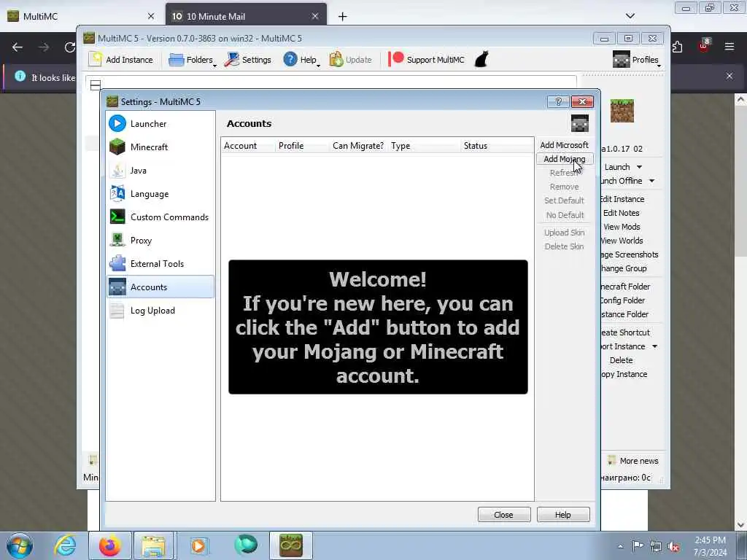Expand the Export Instance dropdown arrow
The image size is (747, 560).
[x=654, y=346]
